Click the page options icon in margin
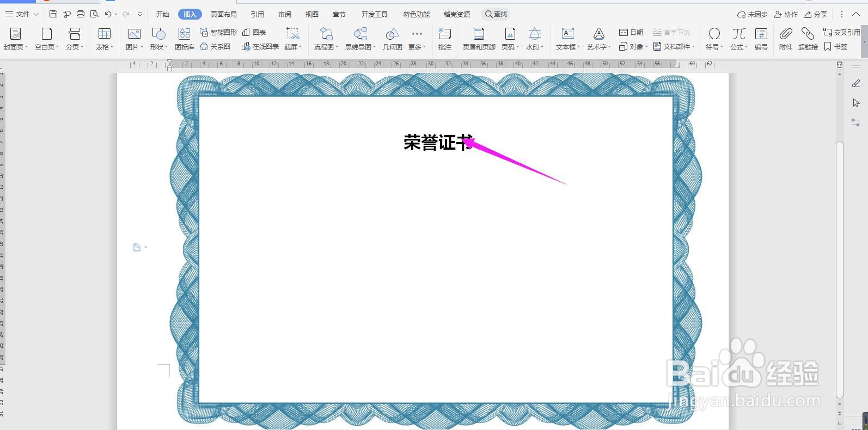 [x=140, y=248]
